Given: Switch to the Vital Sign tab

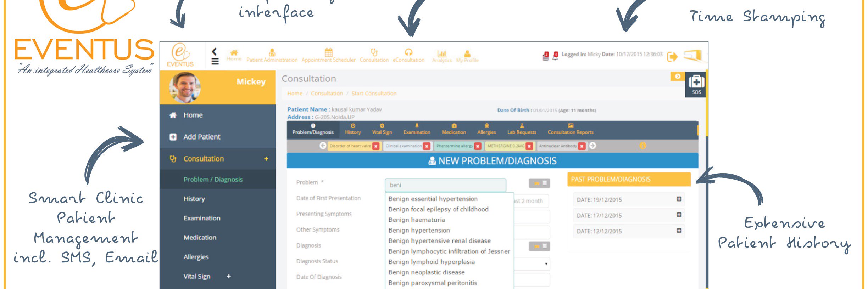Looking at the screenshot, I should click(x=382, y=129).
